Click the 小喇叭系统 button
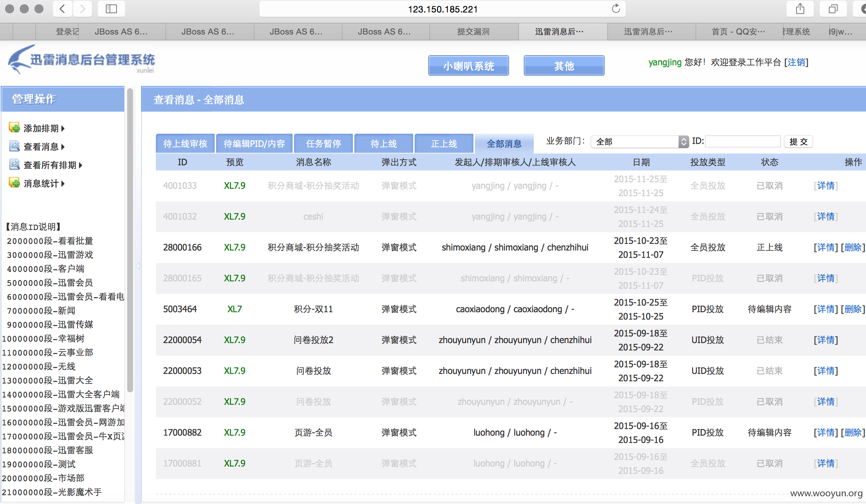The width and height of the screenshot is (866, 504). point(469,66)
